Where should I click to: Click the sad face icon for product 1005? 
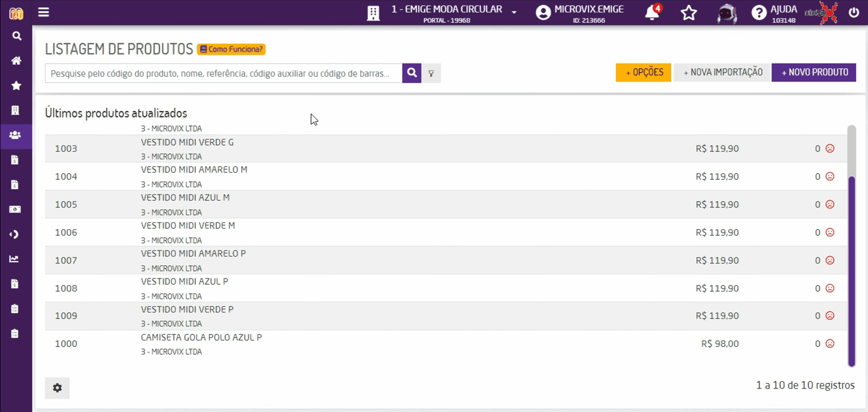[x=830, y=204]
